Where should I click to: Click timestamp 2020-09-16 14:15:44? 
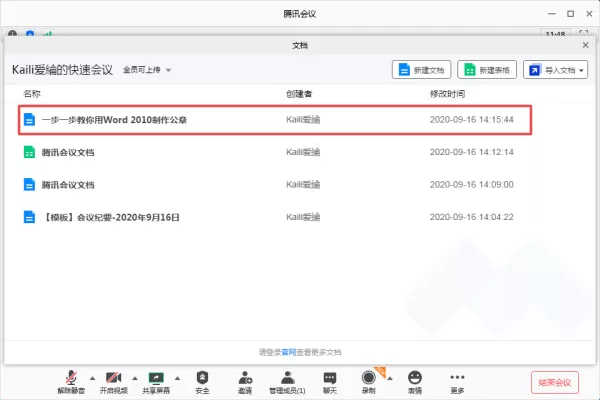(x=471, y=120)
